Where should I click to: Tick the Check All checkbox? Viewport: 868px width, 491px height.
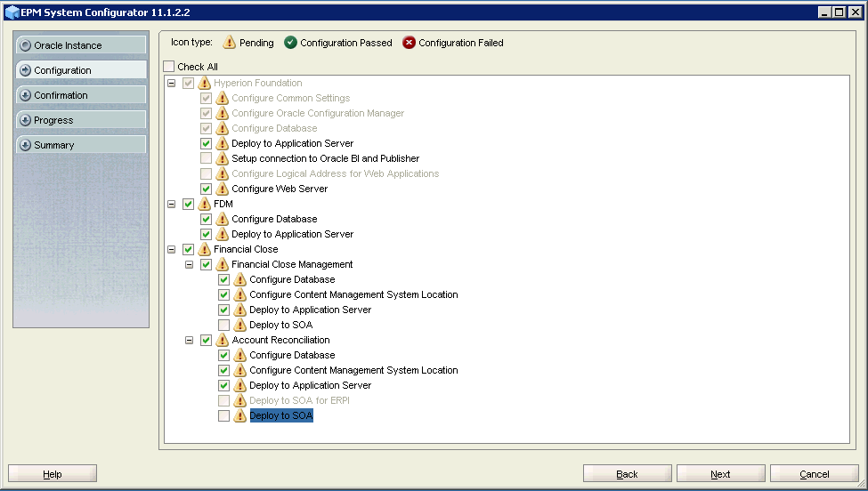[169, 67]
